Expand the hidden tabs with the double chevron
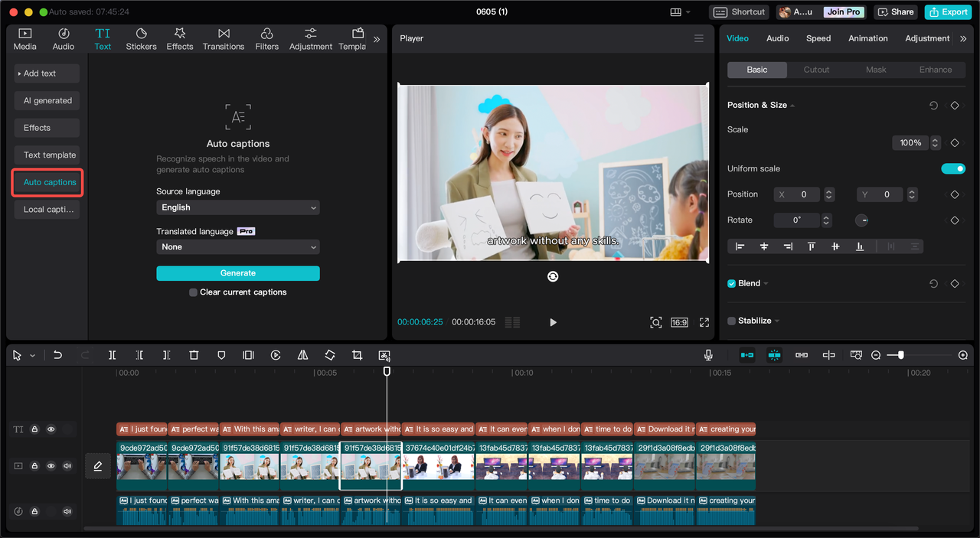The width and height of the screenshot is (980, 538). 376,39
